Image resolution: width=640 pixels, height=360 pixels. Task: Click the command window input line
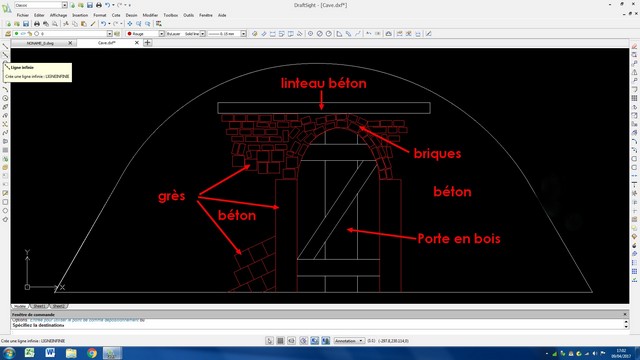318,325
